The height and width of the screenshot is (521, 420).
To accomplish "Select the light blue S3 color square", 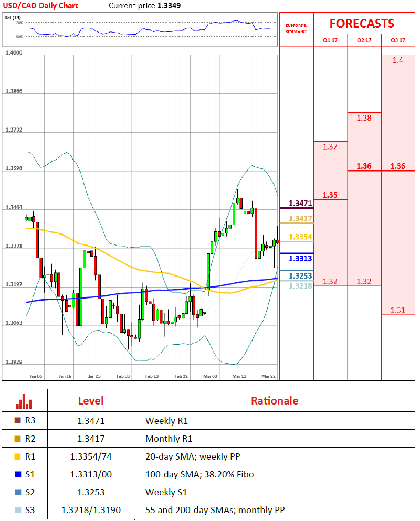I will tap(17, 510).
